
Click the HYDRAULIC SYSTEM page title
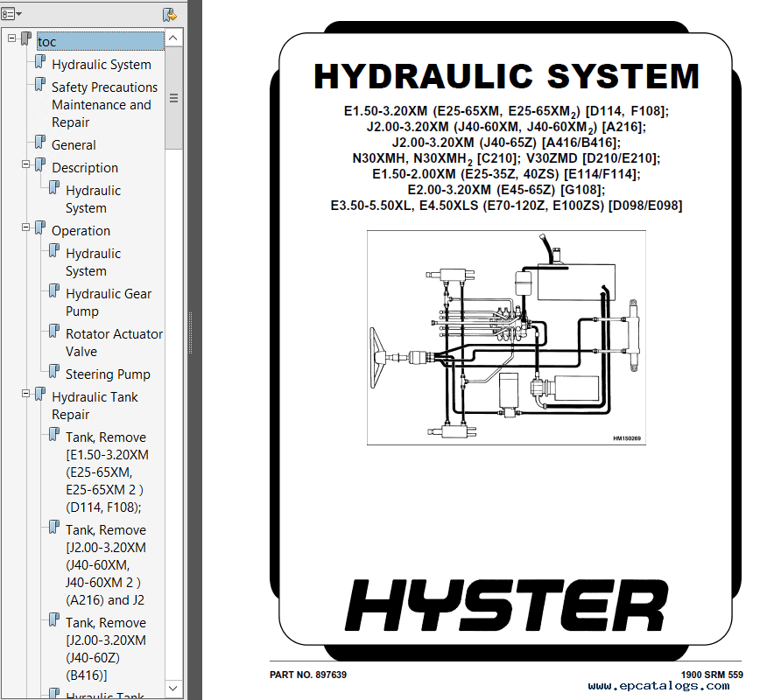pyautogui.click(x=506, y=76)
